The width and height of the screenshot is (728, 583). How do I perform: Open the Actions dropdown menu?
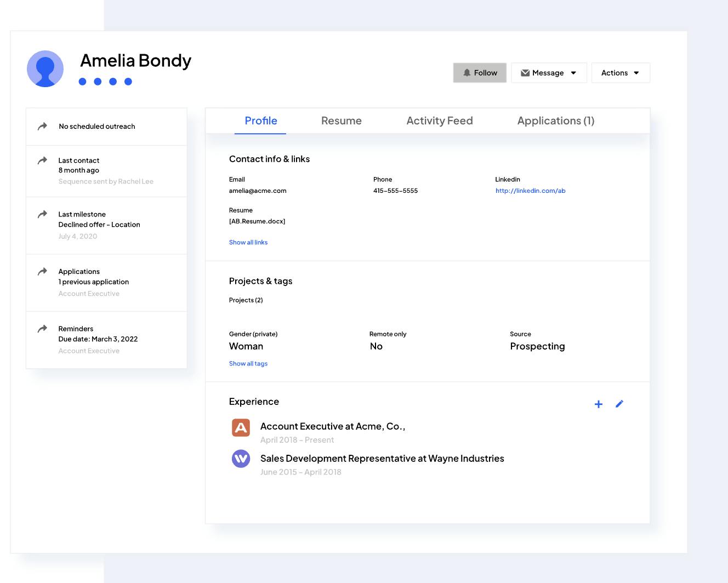[620, 73]
